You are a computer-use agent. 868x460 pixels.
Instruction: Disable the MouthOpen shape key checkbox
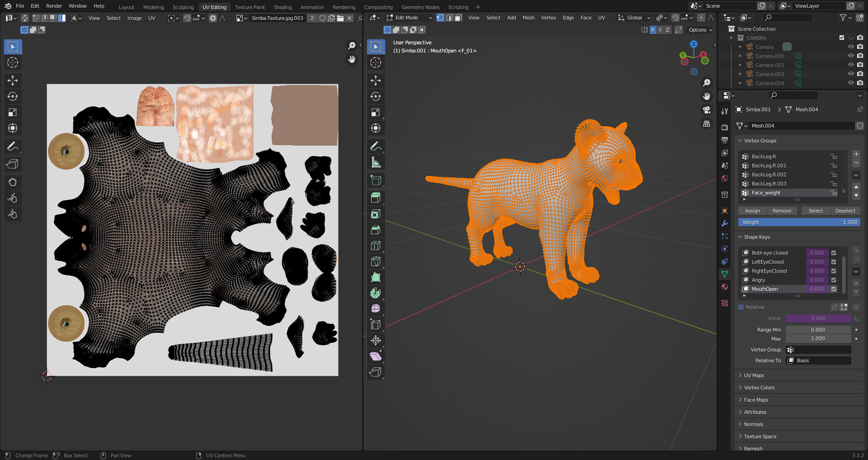pos(833,289)
